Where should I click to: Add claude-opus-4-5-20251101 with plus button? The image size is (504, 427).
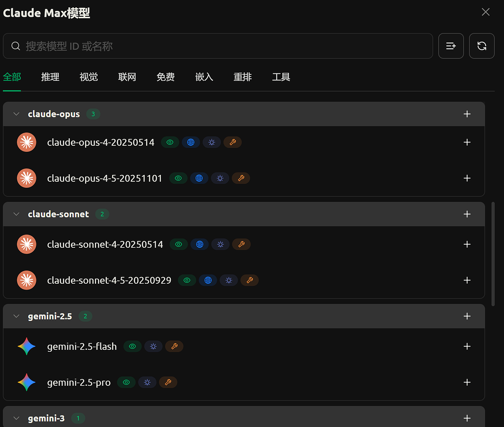(467, 178)
